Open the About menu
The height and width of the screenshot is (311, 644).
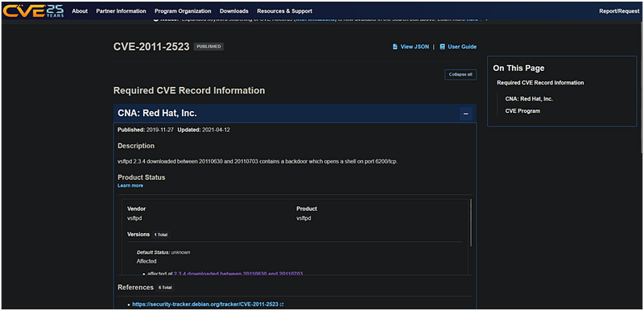80,11
